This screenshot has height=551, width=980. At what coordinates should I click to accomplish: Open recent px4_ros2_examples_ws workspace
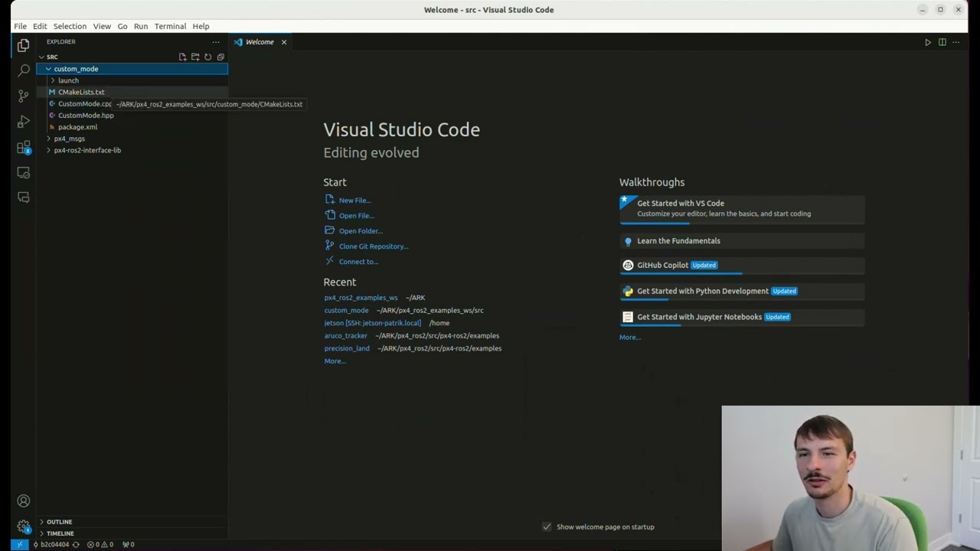(x=361, y=298)
